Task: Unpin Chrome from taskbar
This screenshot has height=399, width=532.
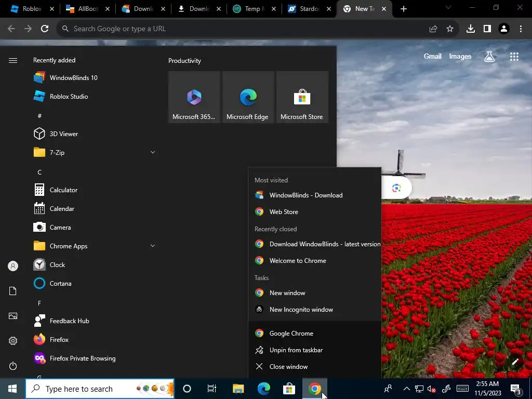Action: tap(315, 350)
